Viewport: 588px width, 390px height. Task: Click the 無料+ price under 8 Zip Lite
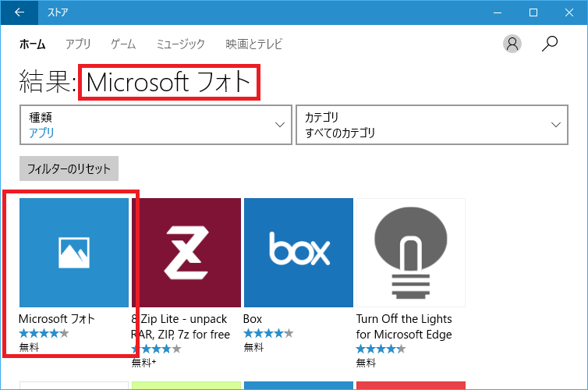click(143, 363)
